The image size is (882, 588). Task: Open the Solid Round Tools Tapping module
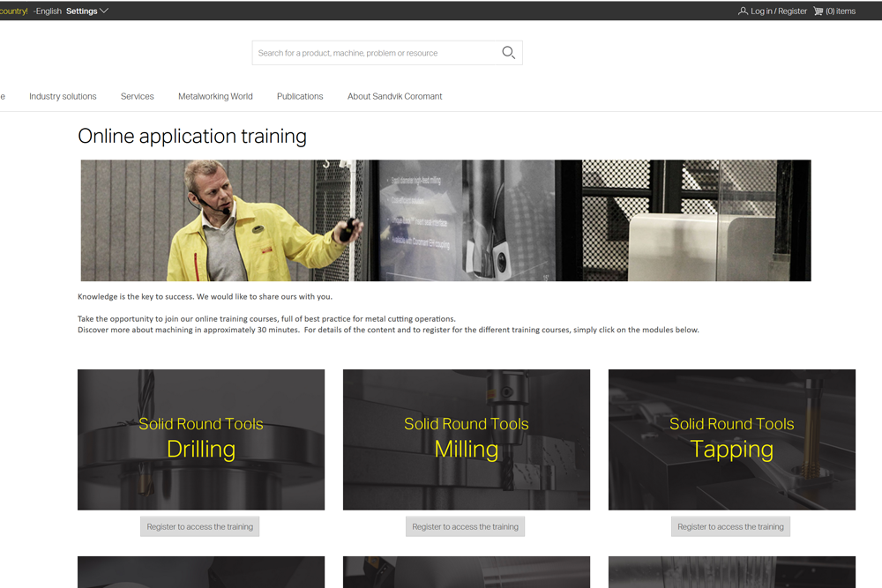coord(732,440)
